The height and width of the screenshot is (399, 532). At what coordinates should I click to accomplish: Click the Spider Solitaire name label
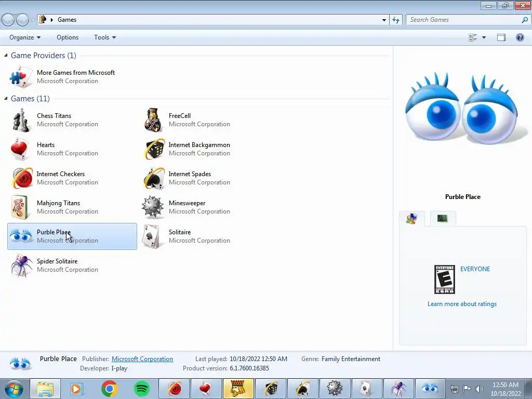[x=57, y=261]
